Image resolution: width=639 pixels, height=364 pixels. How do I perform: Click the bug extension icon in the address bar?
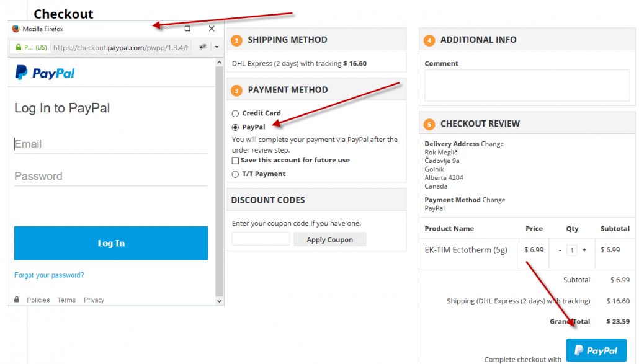202,47
